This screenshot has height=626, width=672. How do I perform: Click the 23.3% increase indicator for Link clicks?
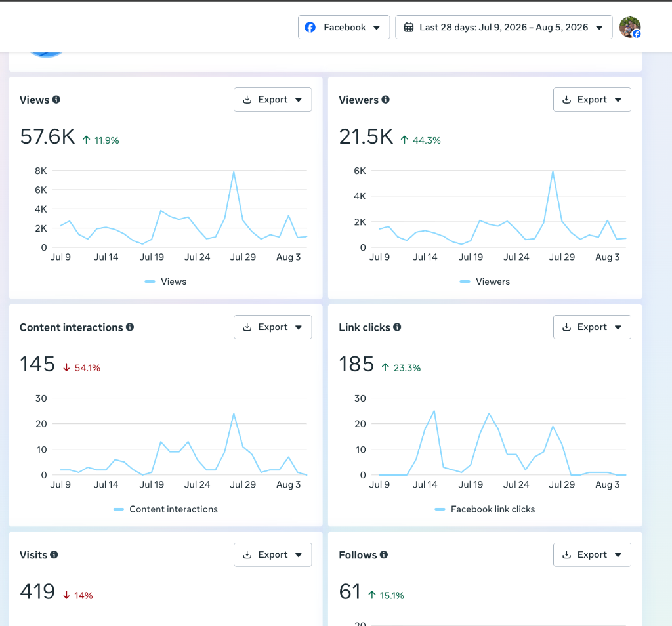click(401, 368)
